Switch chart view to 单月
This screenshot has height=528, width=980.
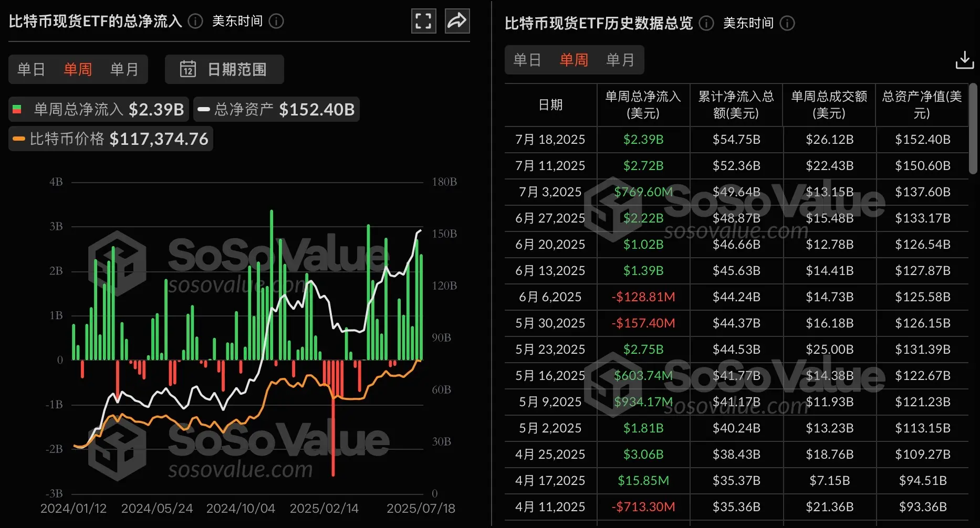pyautogui.click(x=124, y=69)
